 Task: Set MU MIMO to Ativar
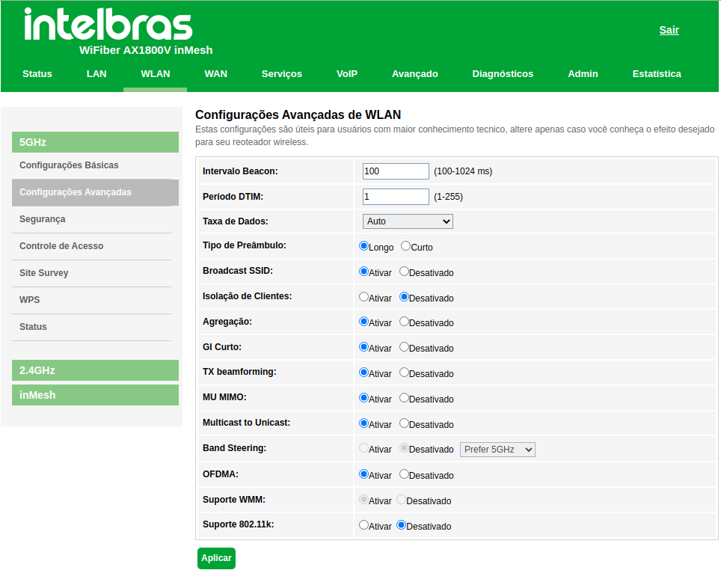pos(363,397)
